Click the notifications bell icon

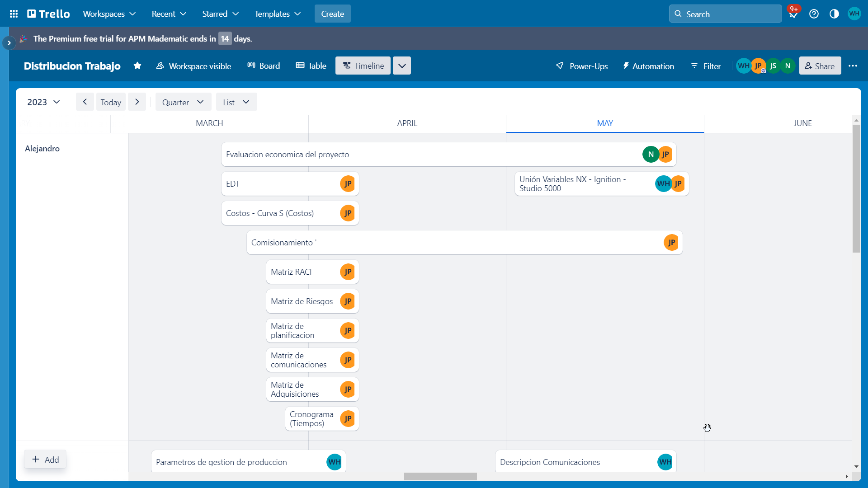coord(793,14)
